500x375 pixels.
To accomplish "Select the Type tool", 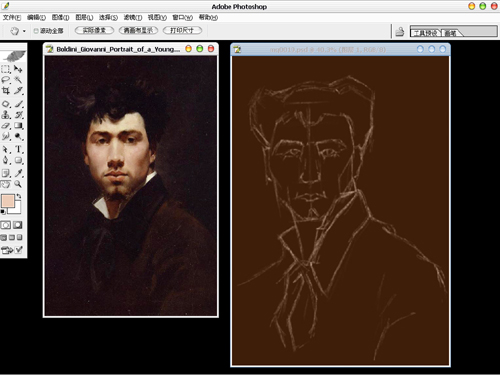I will [x=18, y=149].
